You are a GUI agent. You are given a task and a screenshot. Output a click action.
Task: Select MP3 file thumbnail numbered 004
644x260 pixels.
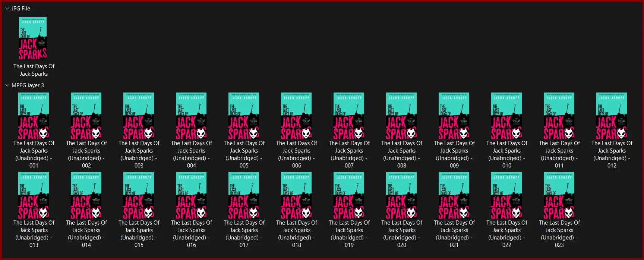click(x=192, y=116)
